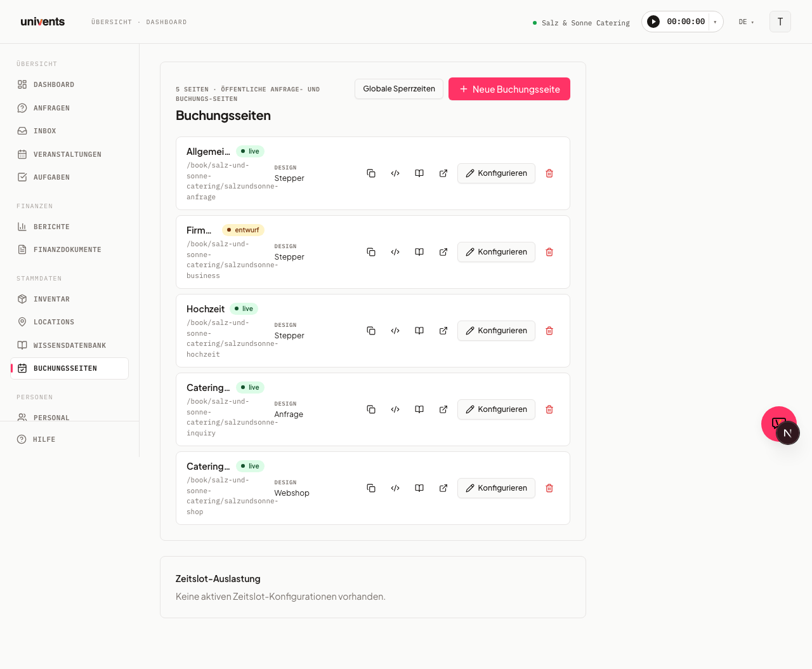Open embed code icon for Allgemei… page
The height and width of the screenshot is (669, 812).
[x=395, y=173]
